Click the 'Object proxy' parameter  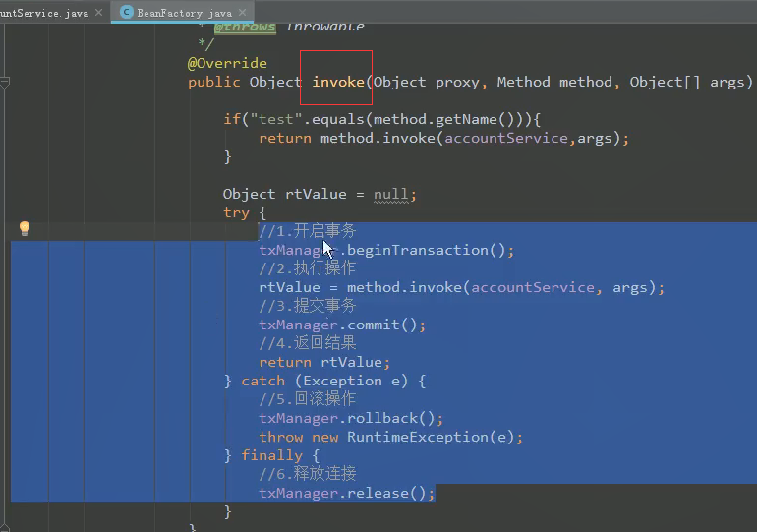click(x=426, y=82)
